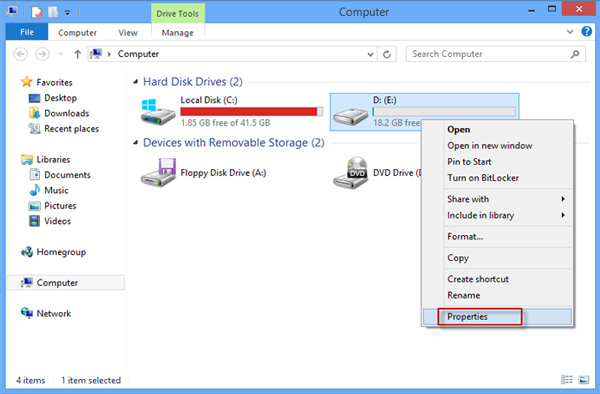The height and width of the screenshot is (394, 600).
Task: Choose Properties from the context menu
Action: click(497, 317)
